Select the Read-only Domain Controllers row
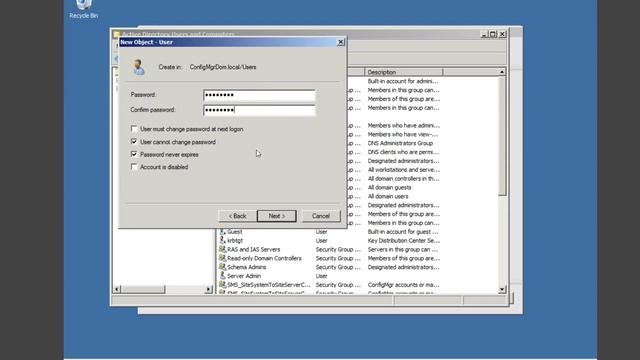 (264, 258)
